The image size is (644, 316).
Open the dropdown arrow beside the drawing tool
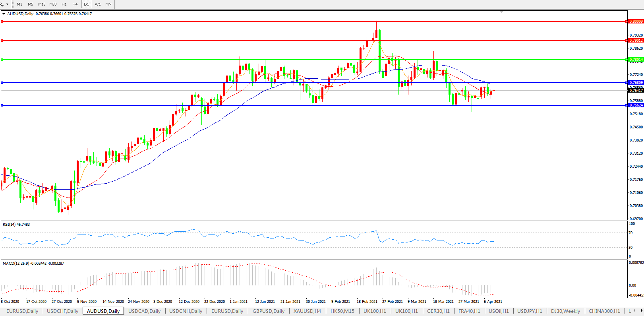pos(7,4)
